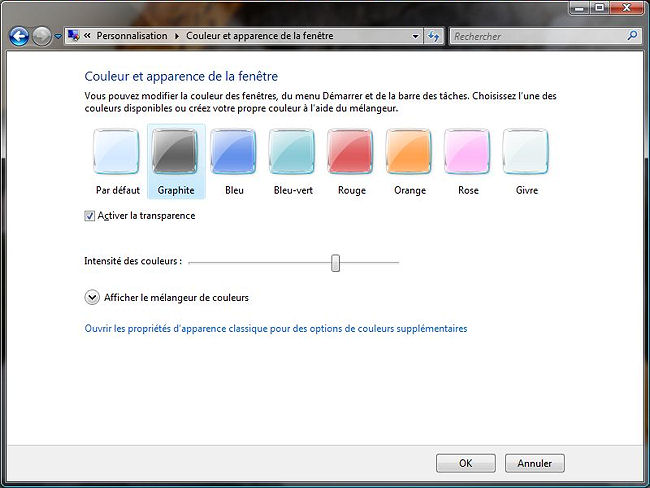Click the Forward navigation arrow button
Viewport: 650px width, 488px height.
click(x=42, y=36)
